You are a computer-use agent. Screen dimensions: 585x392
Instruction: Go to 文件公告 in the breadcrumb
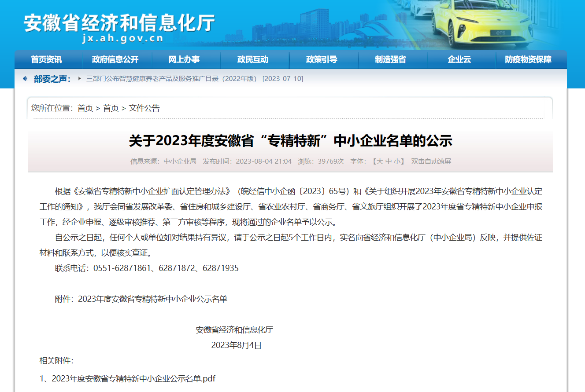144,108
